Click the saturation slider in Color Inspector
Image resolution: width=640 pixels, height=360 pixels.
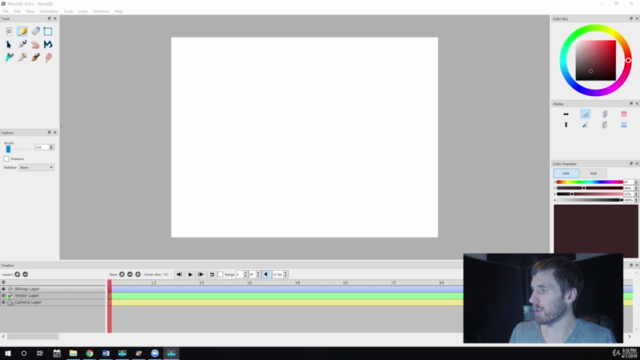[x=589, y=188]
